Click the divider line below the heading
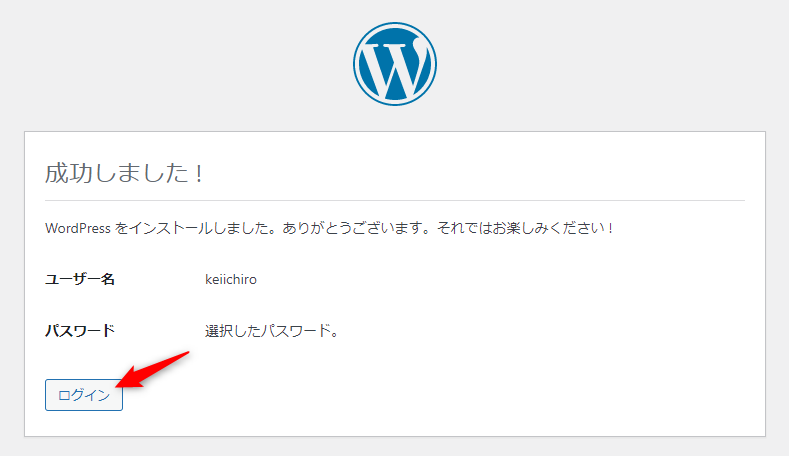The image size is (789, 456). (394, 200)
